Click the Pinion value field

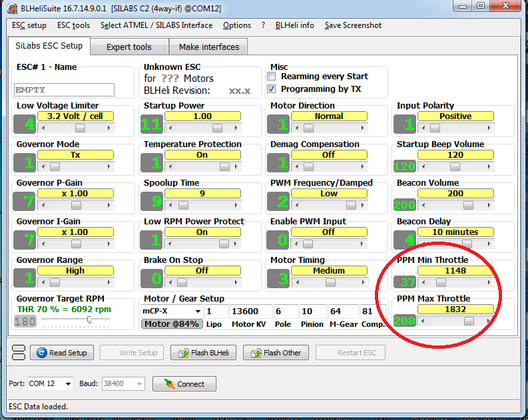[x=313, y=311]
